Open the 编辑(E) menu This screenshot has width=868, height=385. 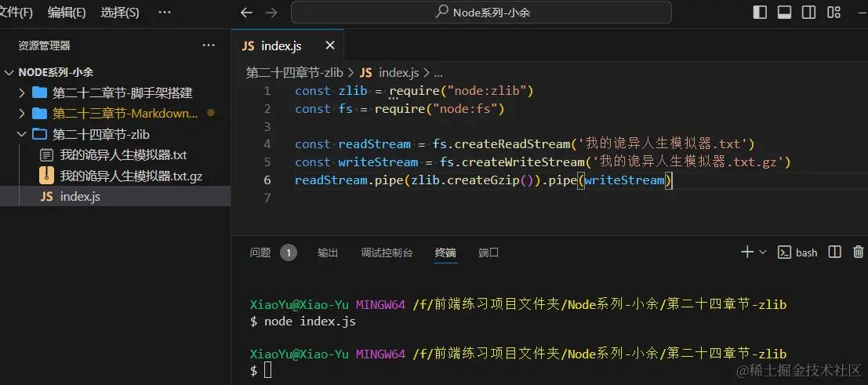tap(67, 13)
